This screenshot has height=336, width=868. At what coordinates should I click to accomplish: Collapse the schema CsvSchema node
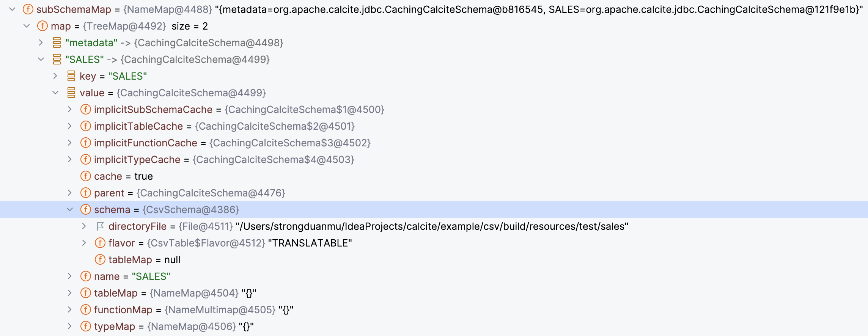point(70,210)
